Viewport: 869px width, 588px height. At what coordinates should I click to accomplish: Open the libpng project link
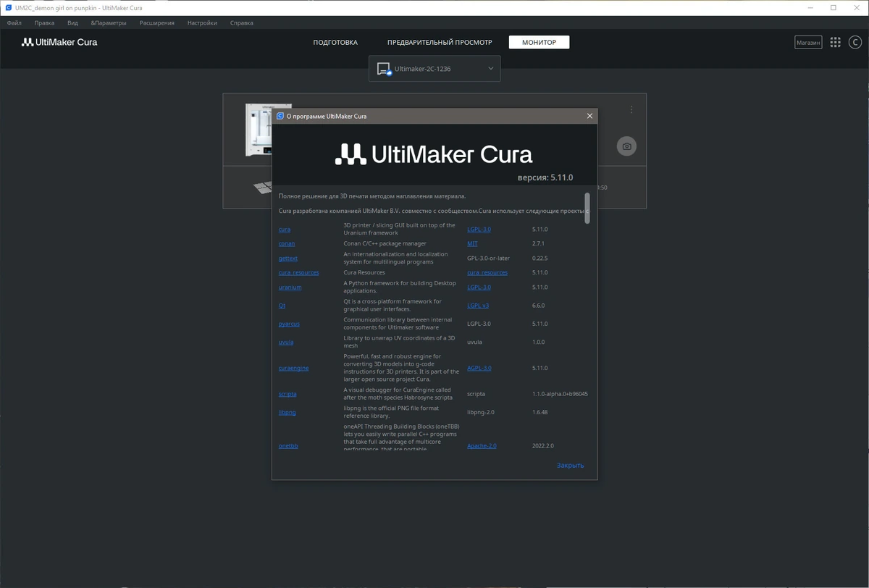[287, 412]
